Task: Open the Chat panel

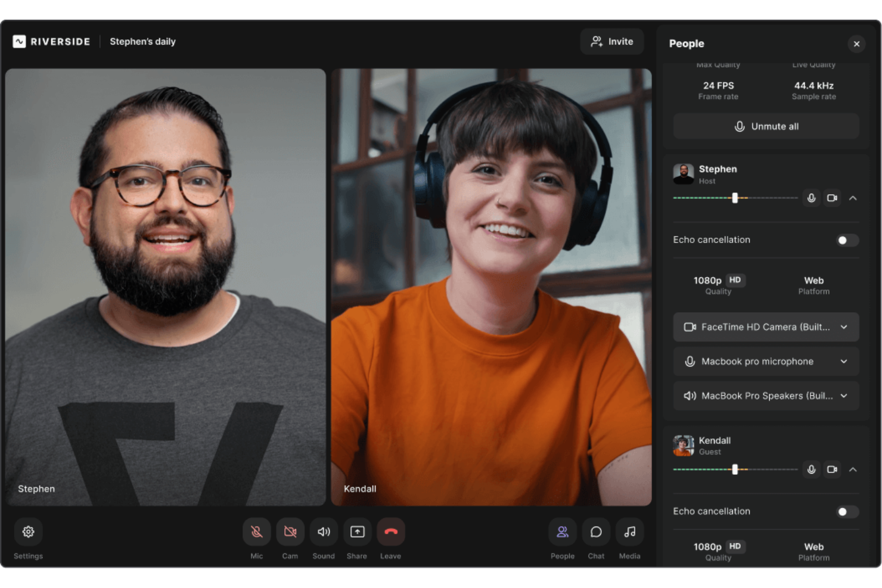Action: point(596,531)
